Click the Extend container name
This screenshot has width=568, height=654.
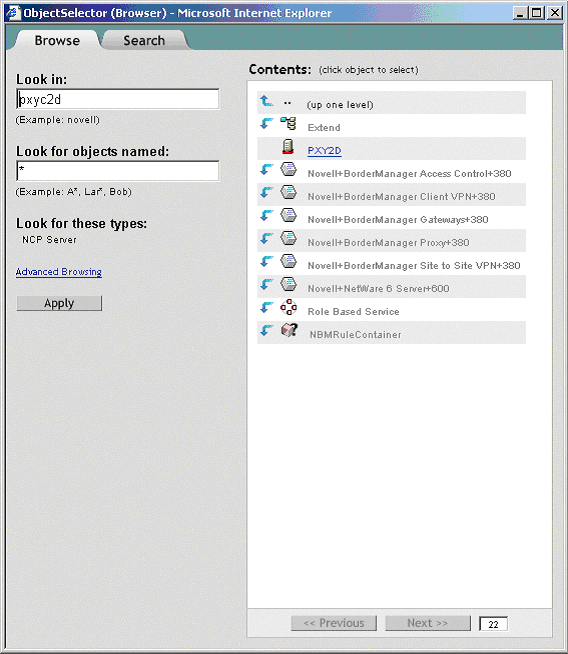(324, 128)
